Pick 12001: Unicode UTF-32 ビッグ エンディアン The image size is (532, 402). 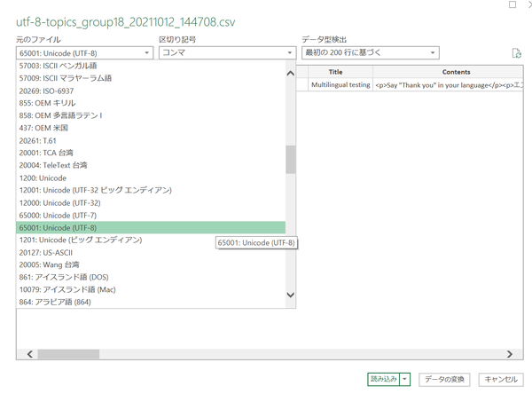click(151, 190)
